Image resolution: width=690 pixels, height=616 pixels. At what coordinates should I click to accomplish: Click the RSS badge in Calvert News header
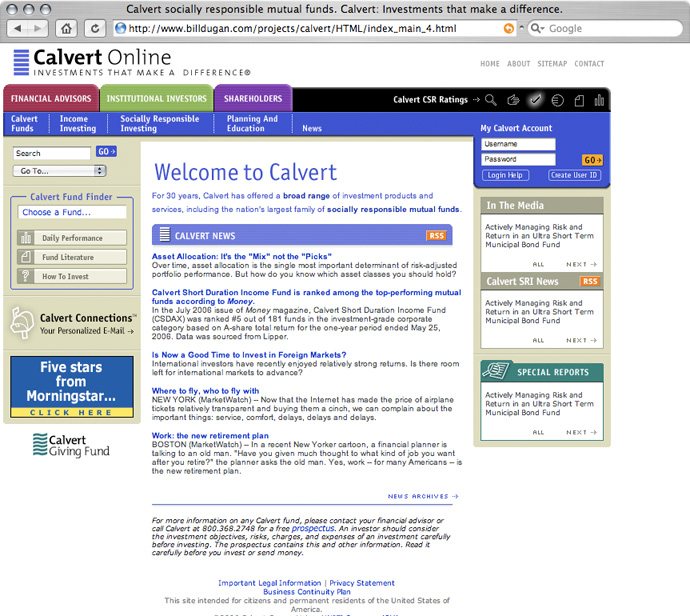tap(436, 236)
